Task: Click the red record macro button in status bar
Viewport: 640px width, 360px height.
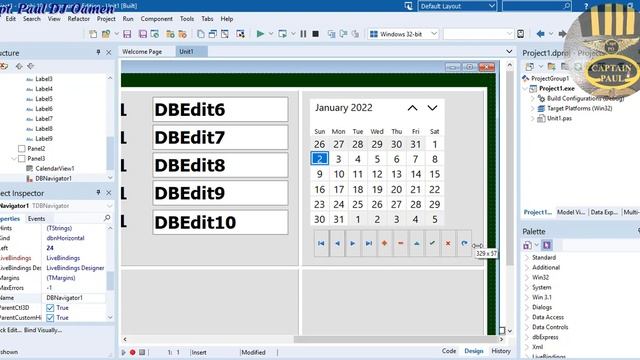Action: click(133, 352)
